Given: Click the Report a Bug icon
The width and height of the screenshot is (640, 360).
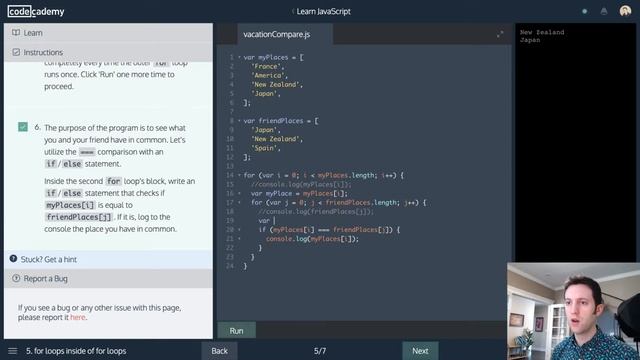Looking at the screenshot, I should (x=16, y=278).
